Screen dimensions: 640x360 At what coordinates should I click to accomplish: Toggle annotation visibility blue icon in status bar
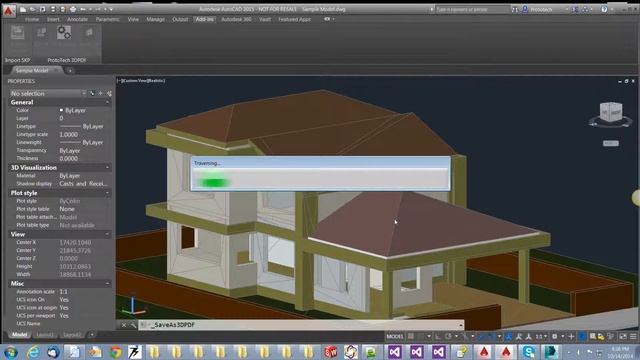(x=509, y=336)
